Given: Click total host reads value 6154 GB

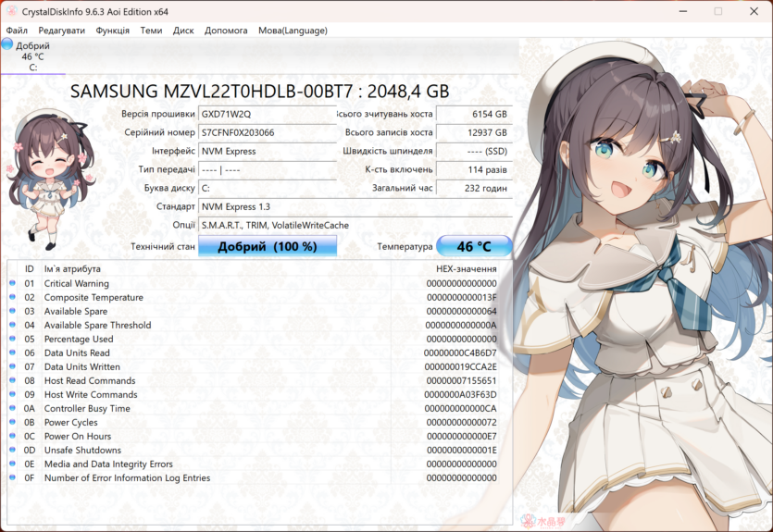Looking at the screenshot, I should tap(474, 115).
